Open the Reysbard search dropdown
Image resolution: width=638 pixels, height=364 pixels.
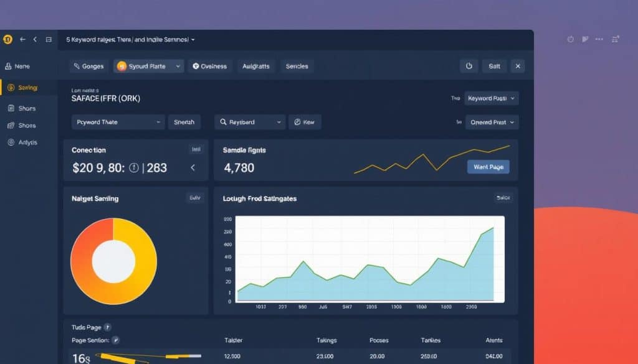(250, 123)
